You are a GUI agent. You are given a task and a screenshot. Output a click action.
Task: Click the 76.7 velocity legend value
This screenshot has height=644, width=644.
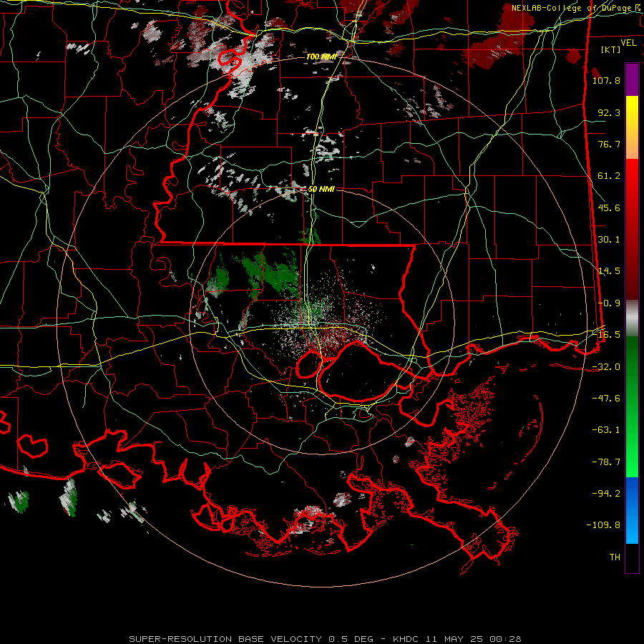609,144
